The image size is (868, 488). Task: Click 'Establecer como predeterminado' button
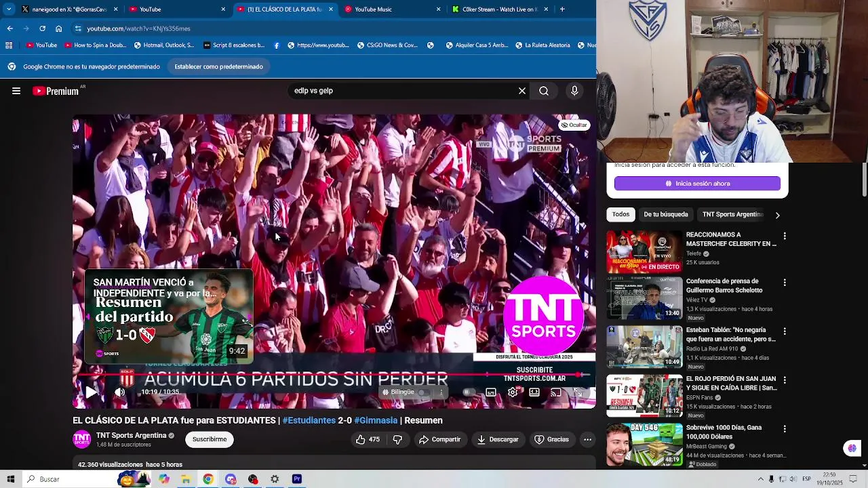click(x=218, y=66)
